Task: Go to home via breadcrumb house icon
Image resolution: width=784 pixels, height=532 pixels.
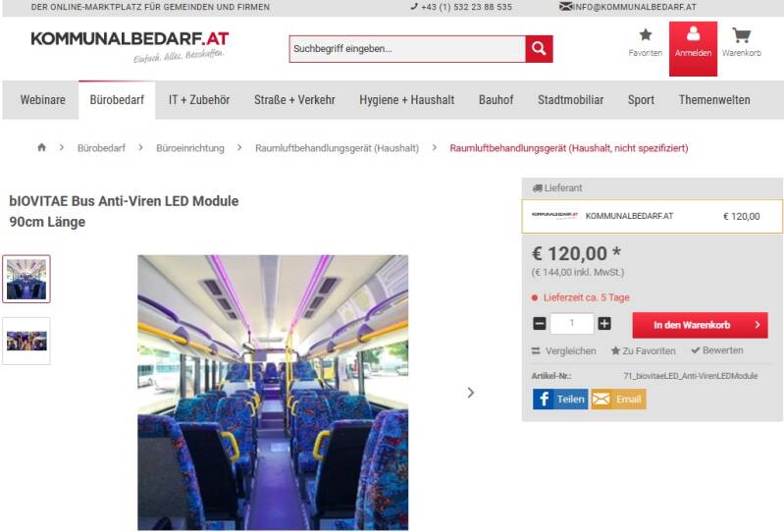Action: tap(41, 147)
